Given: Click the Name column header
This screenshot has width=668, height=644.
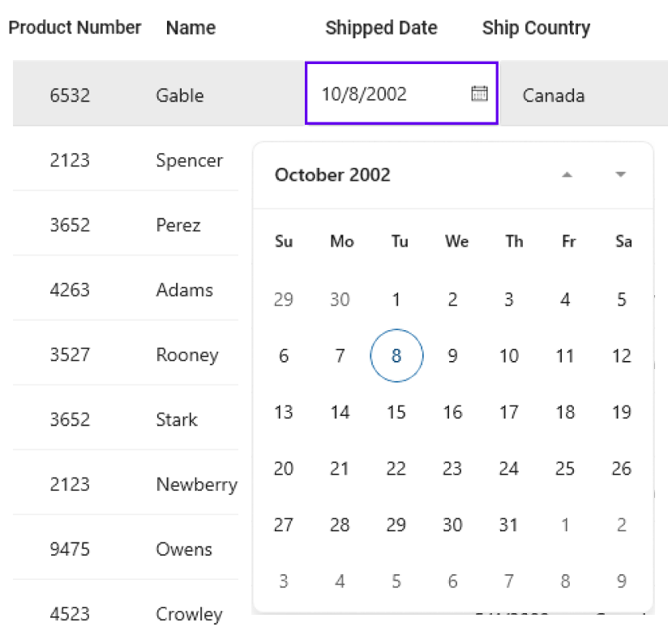Looking at the screenshot, I should point(191,28).
